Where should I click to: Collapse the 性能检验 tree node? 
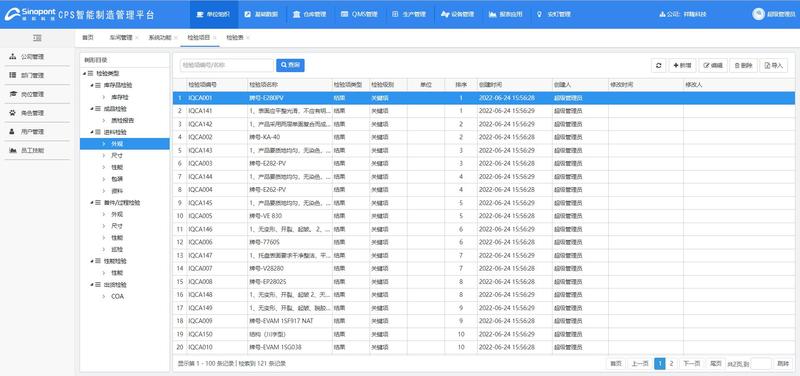[x=91, y=261]
